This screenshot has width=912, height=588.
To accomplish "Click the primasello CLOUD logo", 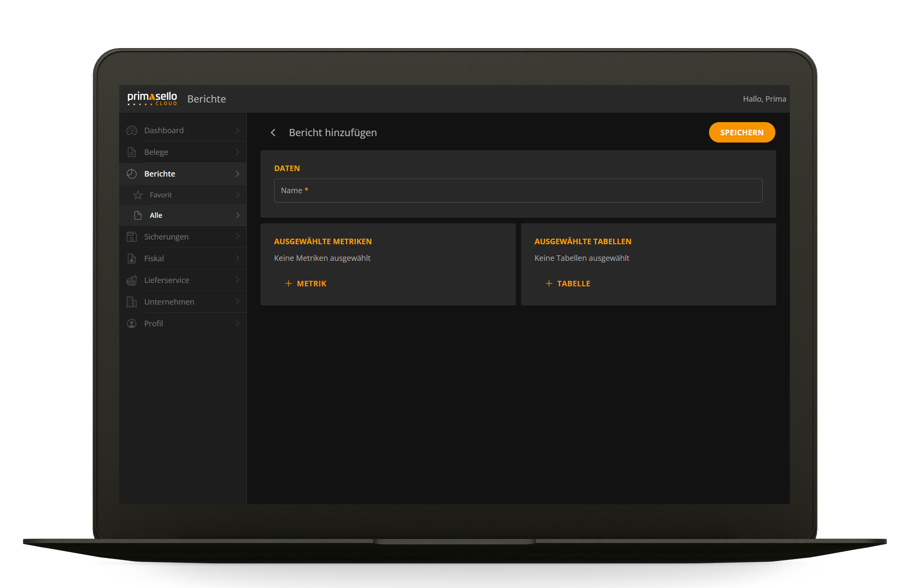I will pos(152,98).
